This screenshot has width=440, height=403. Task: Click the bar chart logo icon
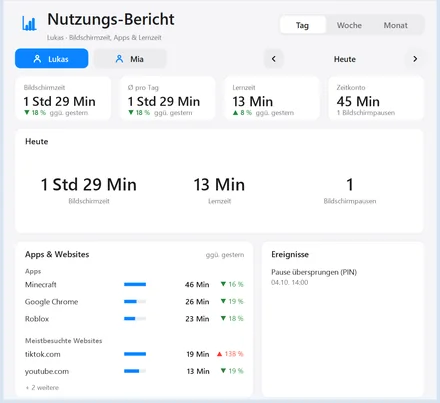coord(29,23)
